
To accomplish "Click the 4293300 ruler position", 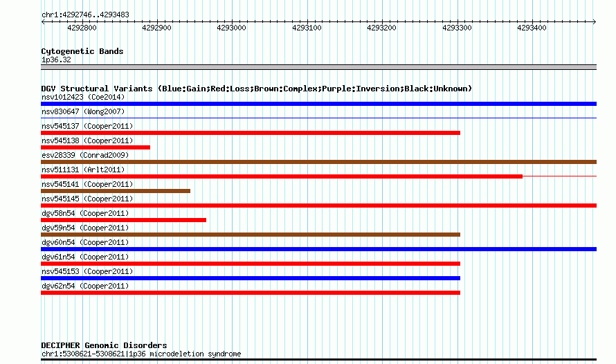I will tap(457, 28).
